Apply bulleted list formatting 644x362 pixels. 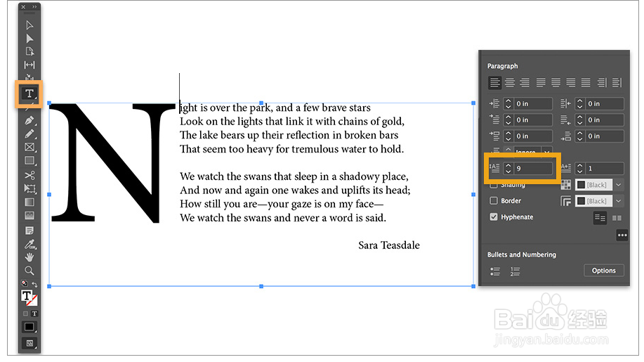(x=495, y=271)
